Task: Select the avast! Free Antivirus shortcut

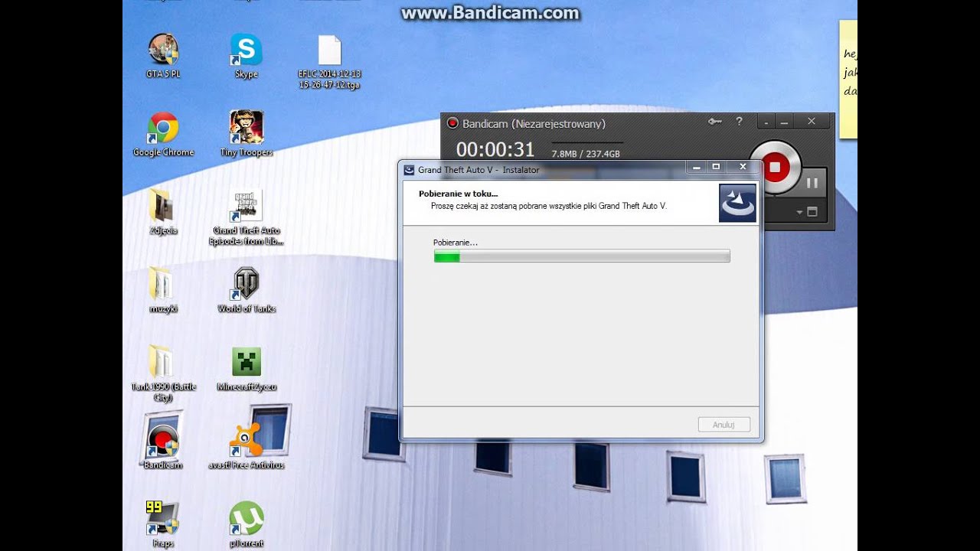Action: [x=246, y=447]
